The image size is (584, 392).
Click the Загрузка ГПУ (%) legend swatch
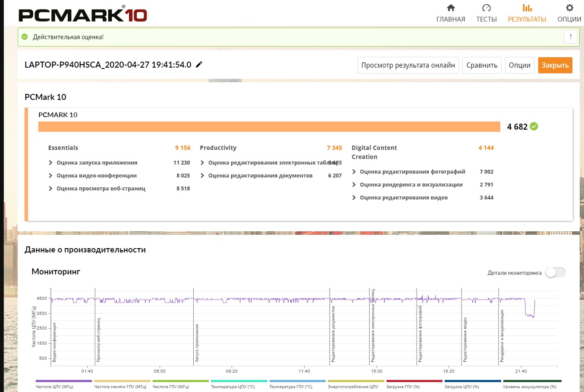coord(414,381)
